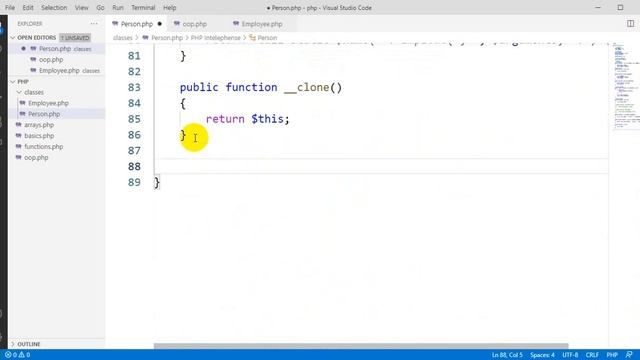
Task: Click the unsaved dot on Person.php tab
Action: (160, 24)
